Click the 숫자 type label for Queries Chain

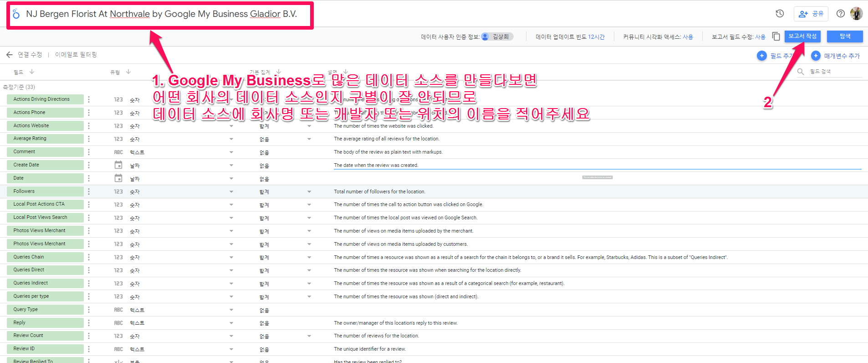pos(135,258)
